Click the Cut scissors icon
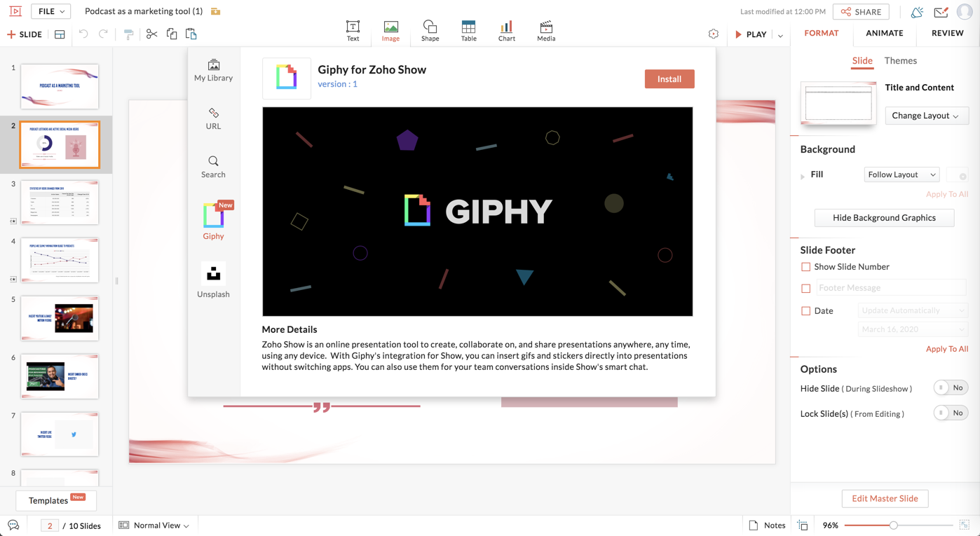The height and width of the screenshot is (536, 980). (151, 34)
